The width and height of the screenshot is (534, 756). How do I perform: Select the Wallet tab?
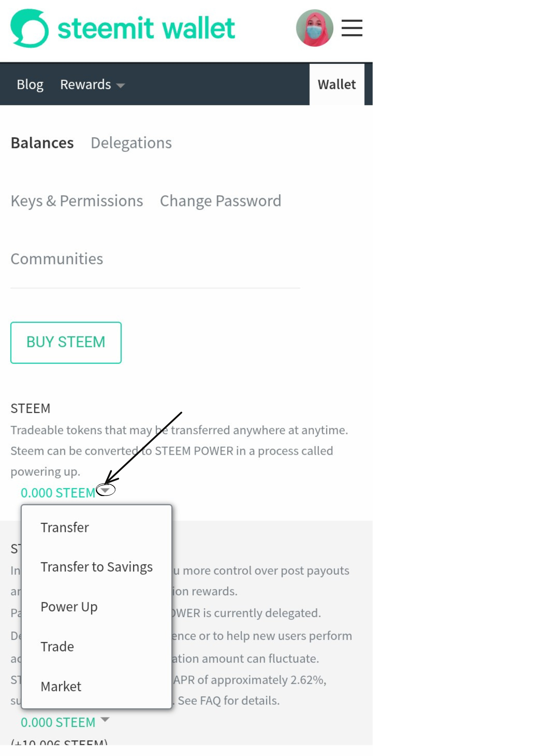(336, 85)
